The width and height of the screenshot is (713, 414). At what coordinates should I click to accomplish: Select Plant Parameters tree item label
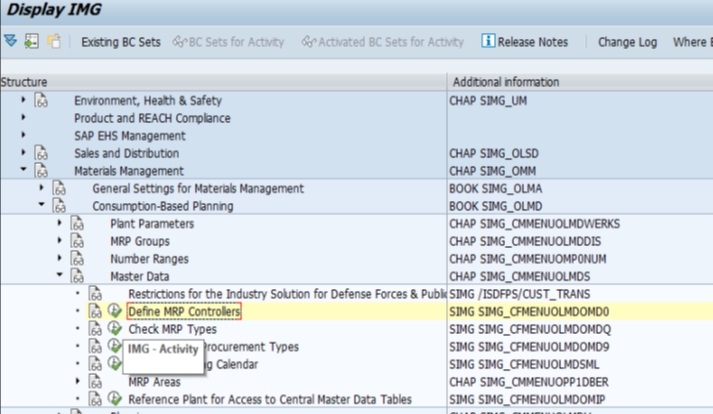(x=152, y=223)
